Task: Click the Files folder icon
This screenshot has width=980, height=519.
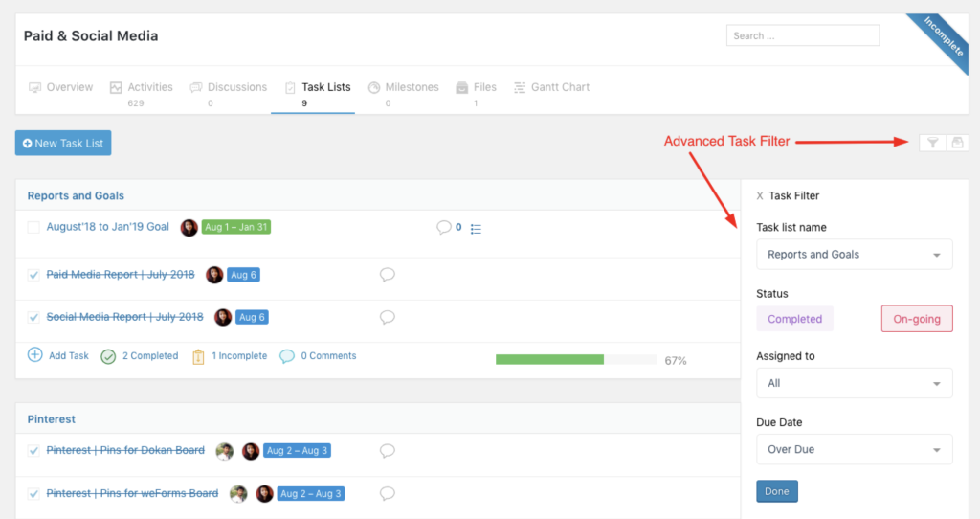Action: coord(462,87)
